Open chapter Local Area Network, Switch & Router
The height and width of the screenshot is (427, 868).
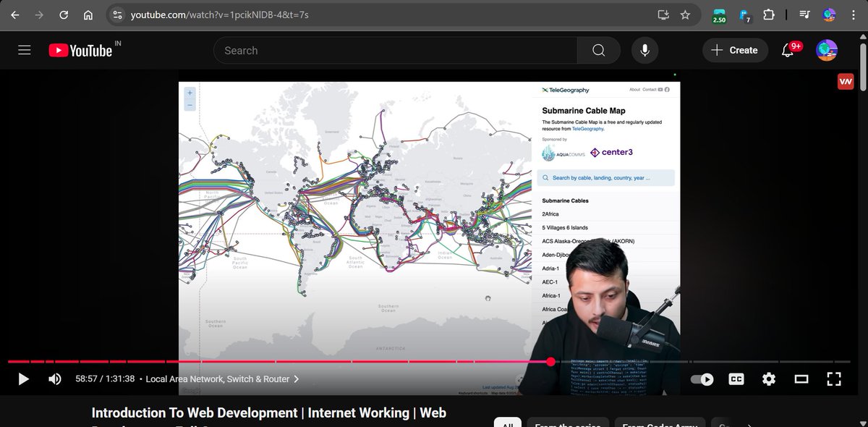(223, 379)
